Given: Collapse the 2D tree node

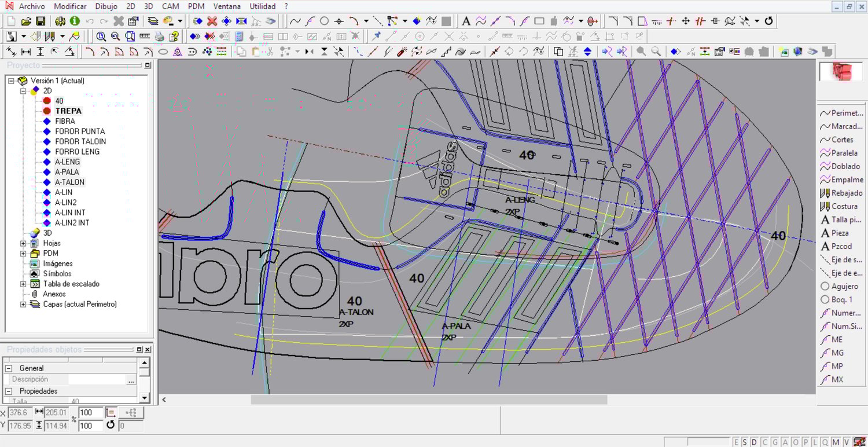Looking at the screenshot, I should point(23,91).
